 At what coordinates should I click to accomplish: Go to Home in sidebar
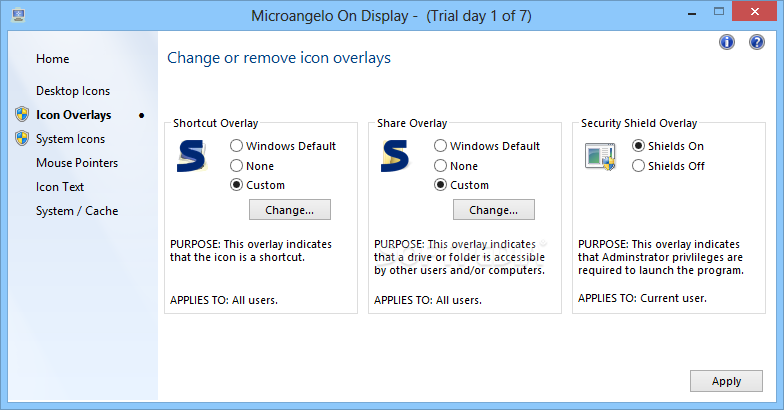click(x=52, y=59)
